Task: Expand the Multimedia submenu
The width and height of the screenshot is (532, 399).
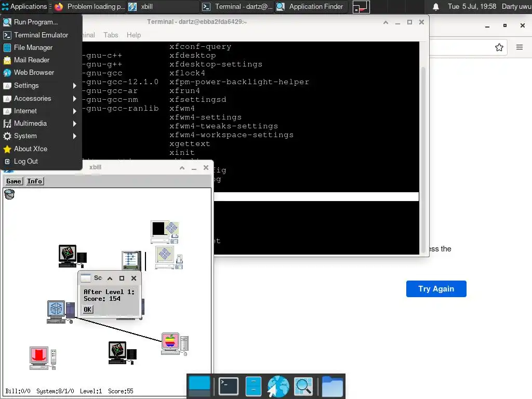Action: (x=41, y=124)
